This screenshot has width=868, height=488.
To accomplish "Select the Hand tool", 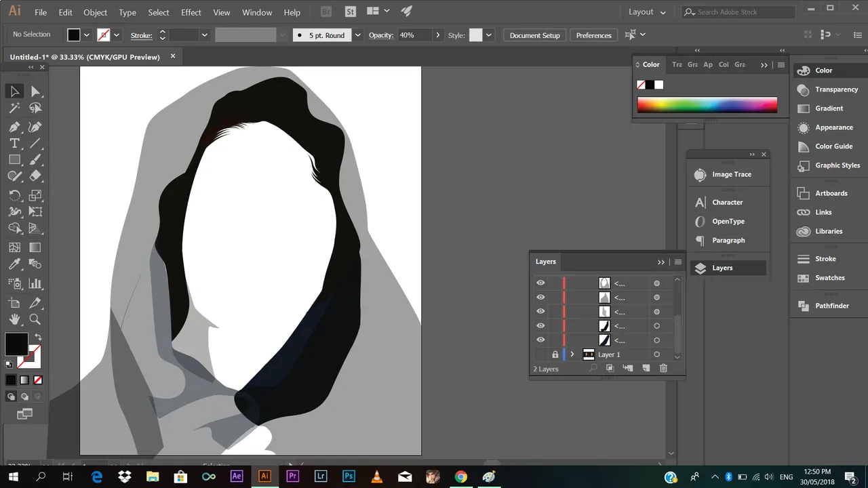I will click(x=14, y=319).
